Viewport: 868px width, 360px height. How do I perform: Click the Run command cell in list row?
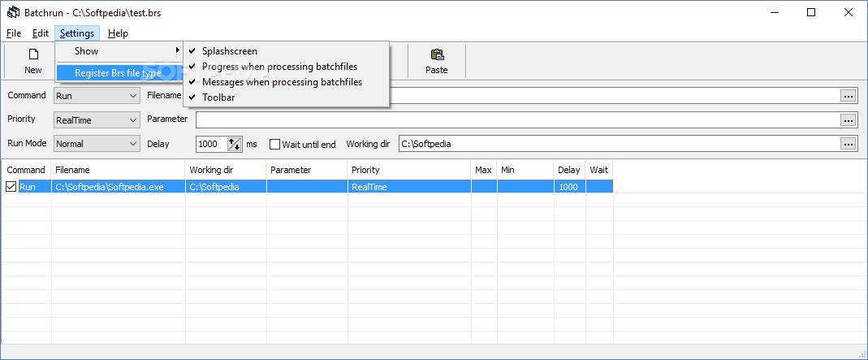[x=34, y=187]
